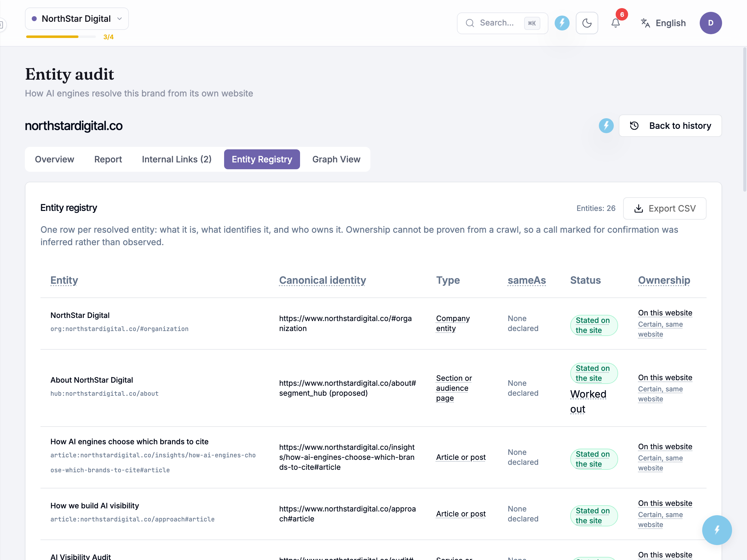Image resolution: width=747 pixels, height=560 pixels.
Task: Click Company entity type label
Action: [x=453, y=323]
